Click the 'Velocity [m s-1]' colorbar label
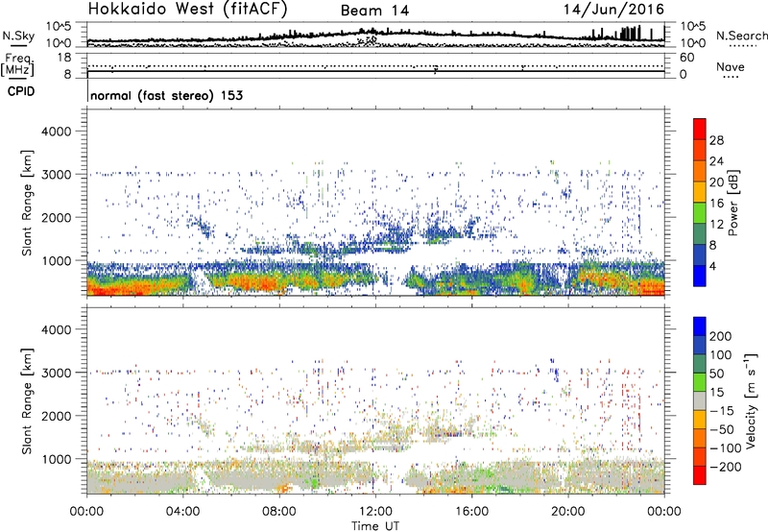The width and height of the screenshot is (768, 532). 752,400
